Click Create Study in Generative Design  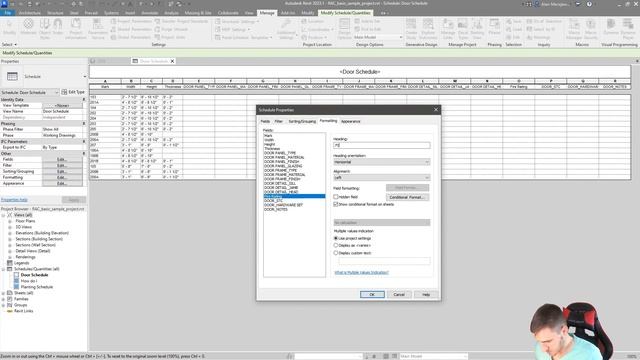(x=411, y=29)
